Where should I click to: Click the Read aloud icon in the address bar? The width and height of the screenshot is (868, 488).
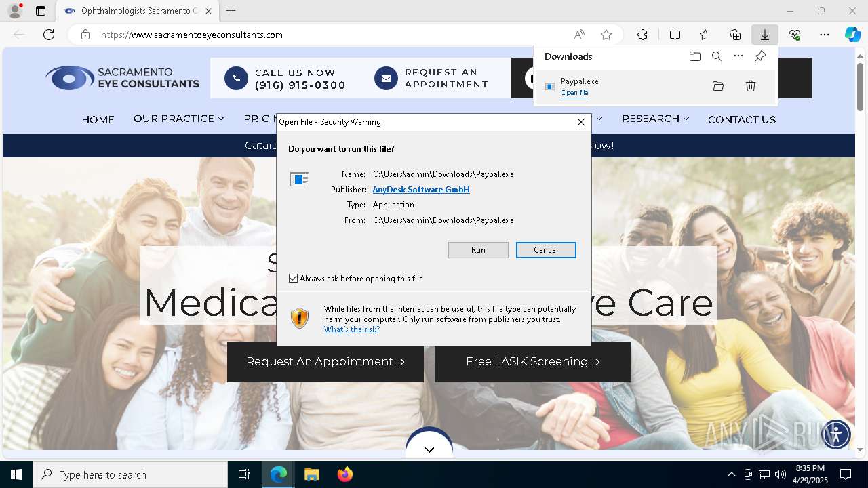click(579, 35)
